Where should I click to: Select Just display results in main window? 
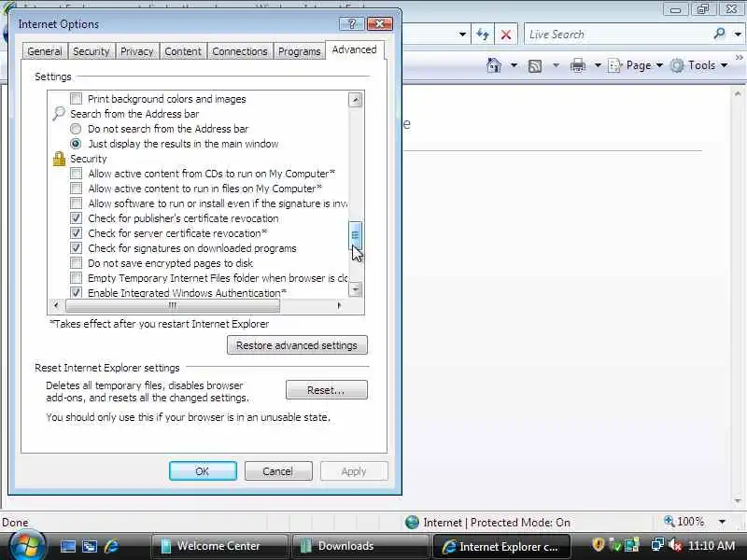[x=76, y=144]
